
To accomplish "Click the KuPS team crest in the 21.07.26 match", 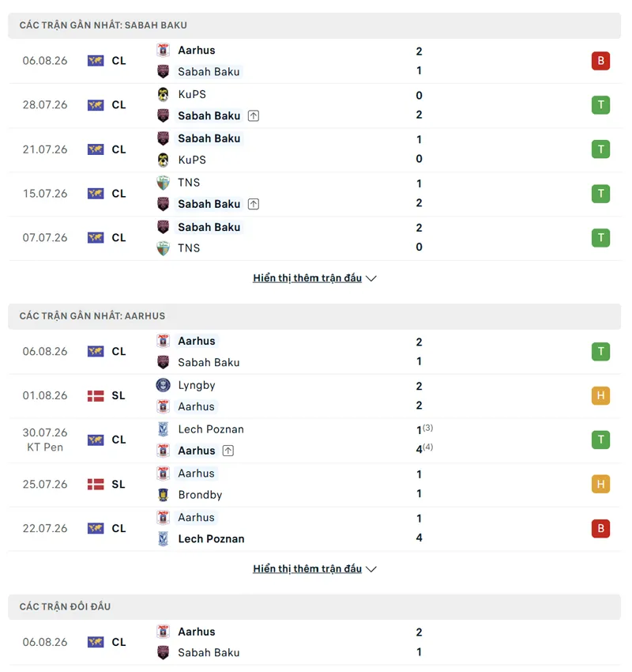I will click(163, 160).
